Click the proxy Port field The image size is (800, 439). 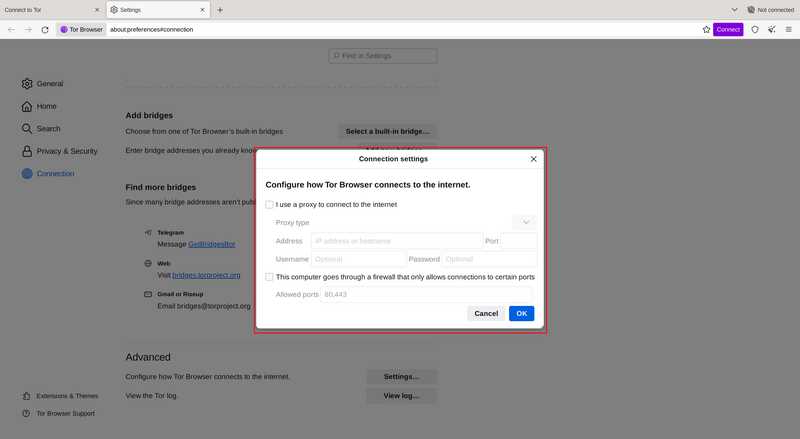click(519, 241)
